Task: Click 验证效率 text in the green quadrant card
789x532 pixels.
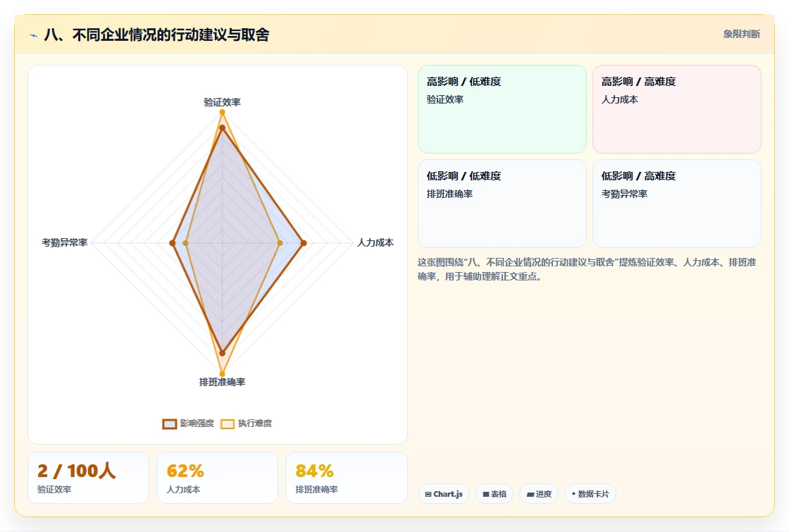Action: click(445, 99)
